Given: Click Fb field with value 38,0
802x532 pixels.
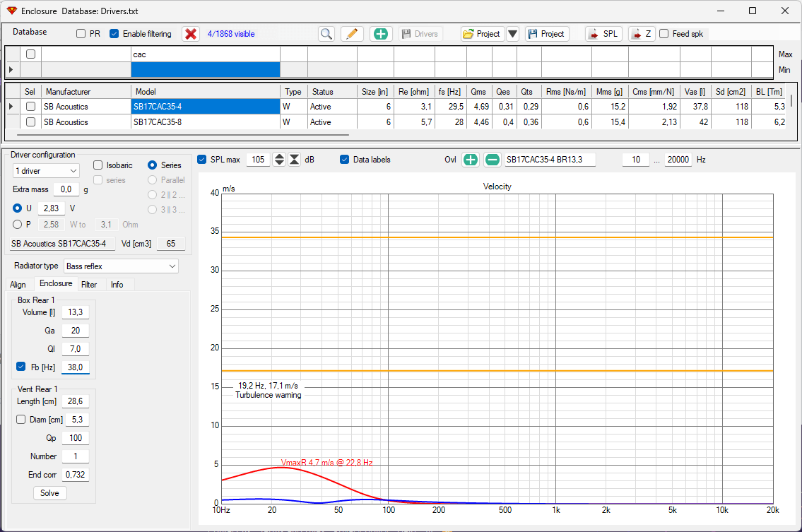Looking at the screenshot, I should pos(75,367).
